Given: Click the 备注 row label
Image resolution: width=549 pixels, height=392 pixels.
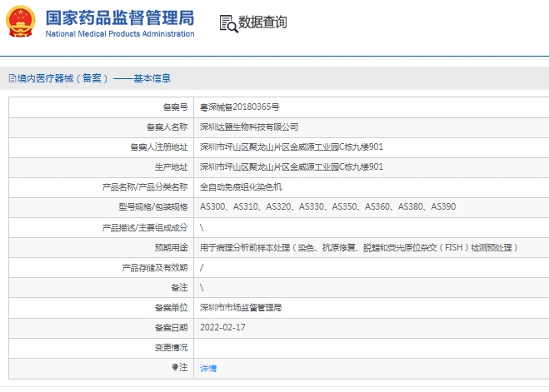Looking at the screenshot, I should 179,287.
